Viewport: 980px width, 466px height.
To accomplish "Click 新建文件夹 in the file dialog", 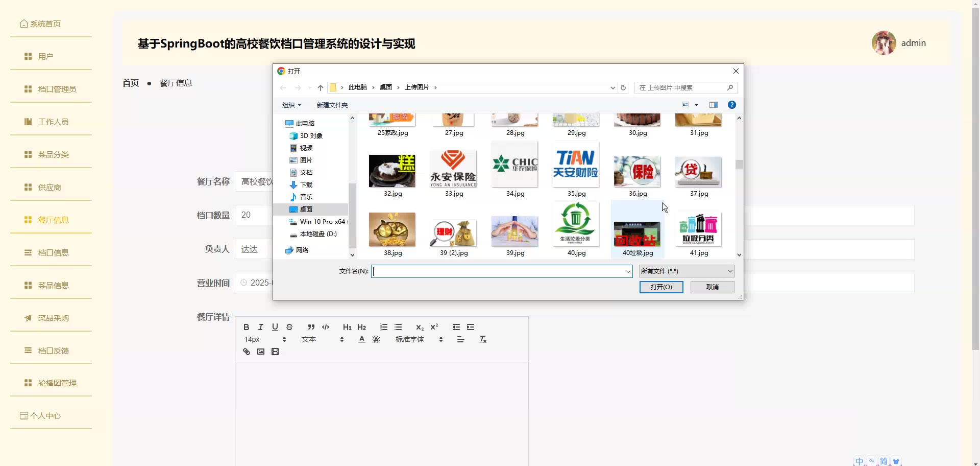I will 332,105.
